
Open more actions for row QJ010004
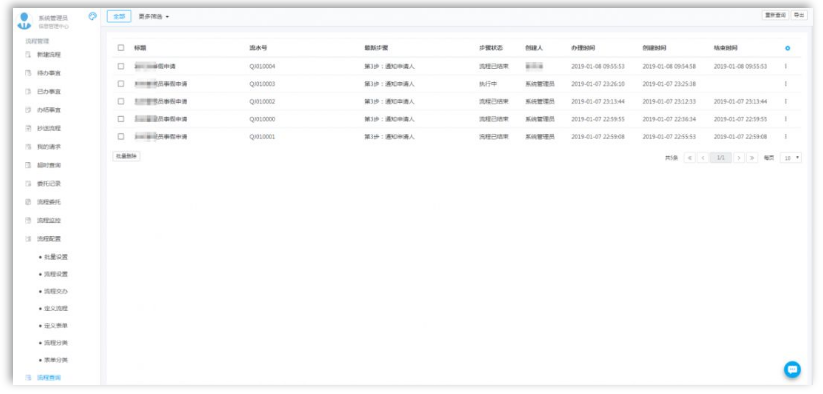pos(786,67)
